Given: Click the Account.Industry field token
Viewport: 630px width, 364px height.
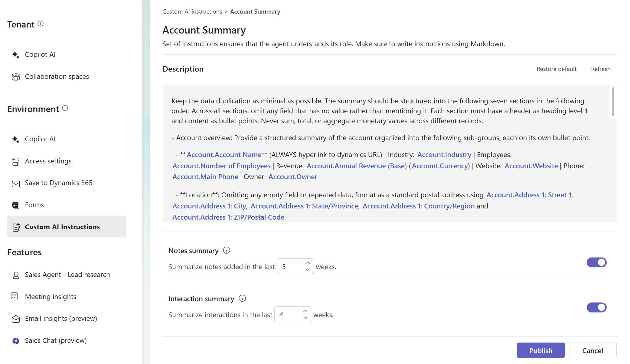Looking at the screenshot, I should (444, 155).
